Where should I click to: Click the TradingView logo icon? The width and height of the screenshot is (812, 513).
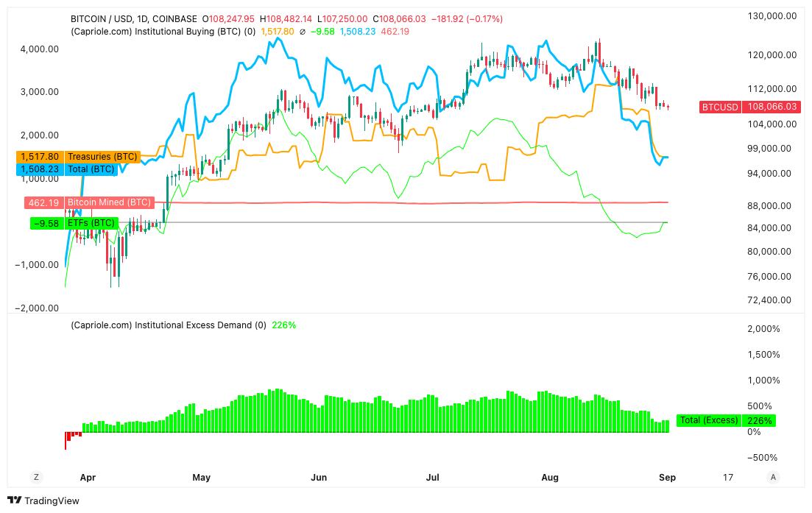(15, 501)
